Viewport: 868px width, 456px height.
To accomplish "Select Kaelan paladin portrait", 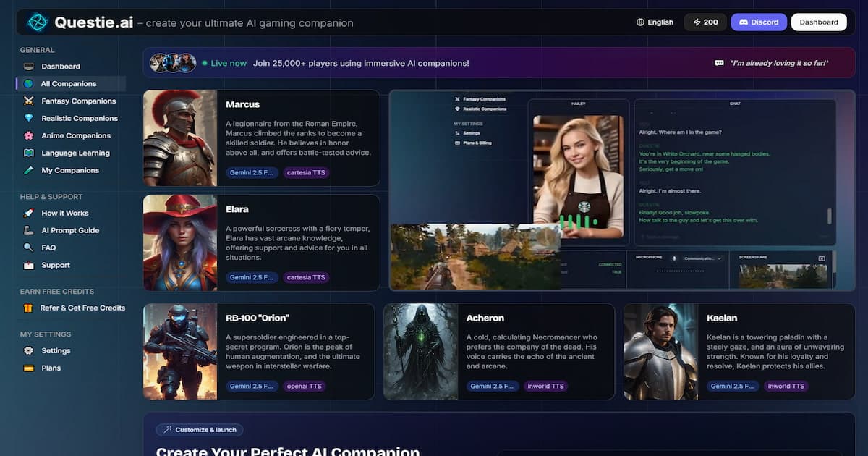I will click(661, 352).
